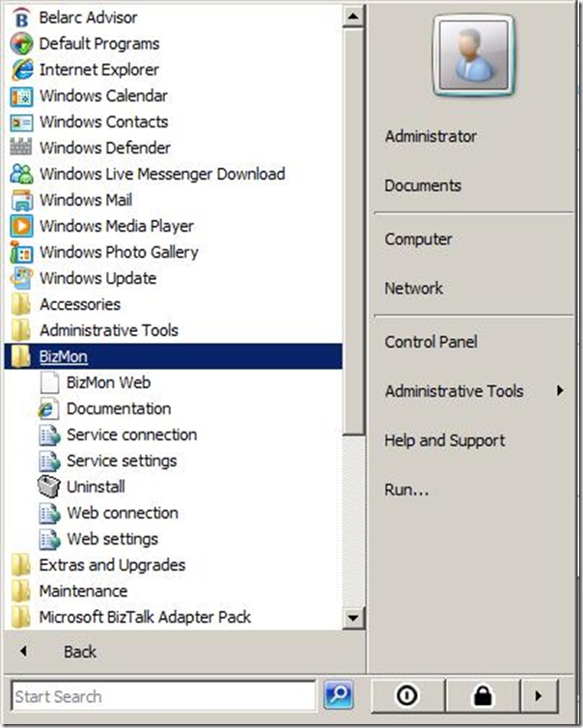Expand Extras and Upgrades folder
The width and height of the screenshot is (583, 728).
173,565
